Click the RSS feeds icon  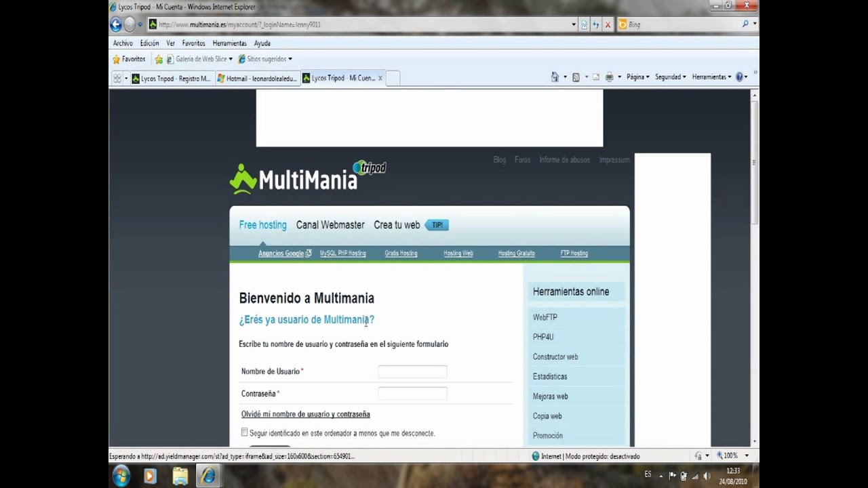click(x=576, y=77)
